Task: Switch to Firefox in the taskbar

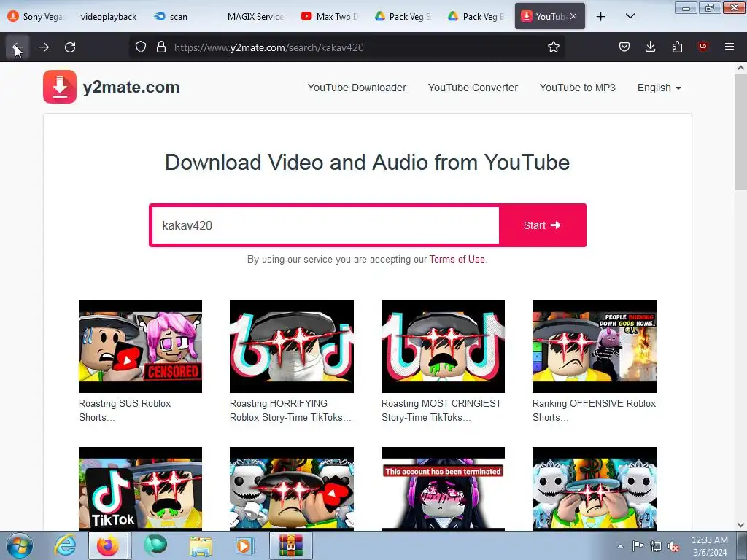Action: coord(108,545)
